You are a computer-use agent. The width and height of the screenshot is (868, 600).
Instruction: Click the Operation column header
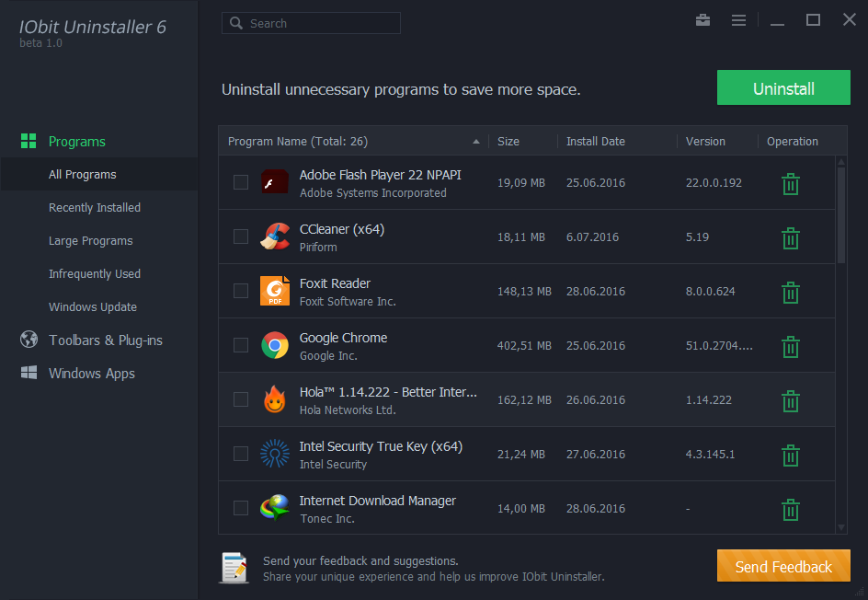pos(793,142)
